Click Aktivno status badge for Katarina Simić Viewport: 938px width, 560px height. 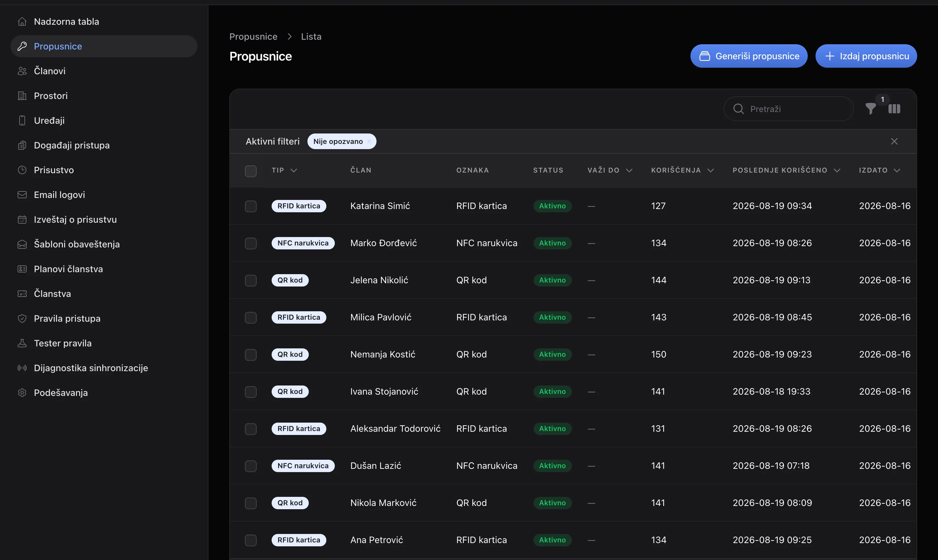(x=552, y=206)
